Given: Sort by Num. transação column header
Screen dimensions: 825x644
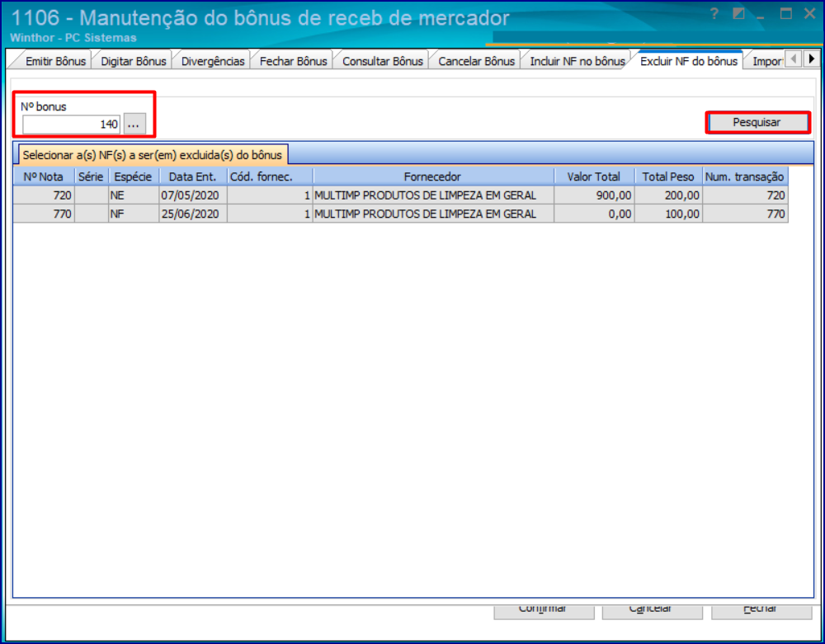Looking at the screenshot, I should [x=745, y=176].
